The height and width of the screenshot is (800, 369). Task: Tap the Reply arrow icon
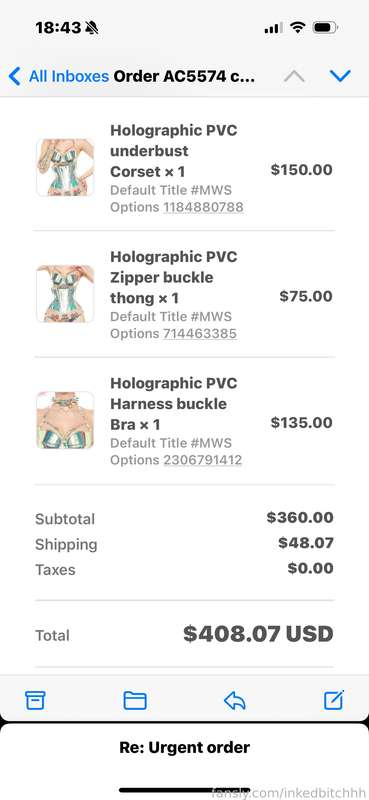pyautogui.click(x=235, y=701)
